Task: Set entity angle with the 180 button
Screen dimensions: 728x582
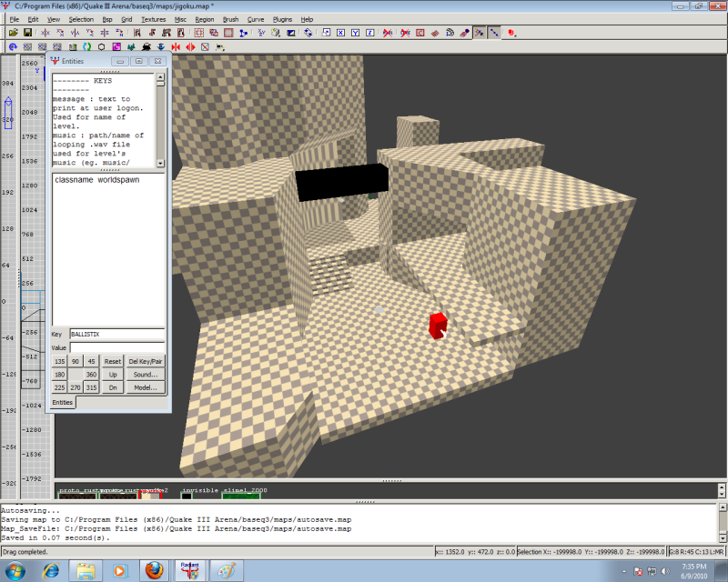Action: click(59, 374)
